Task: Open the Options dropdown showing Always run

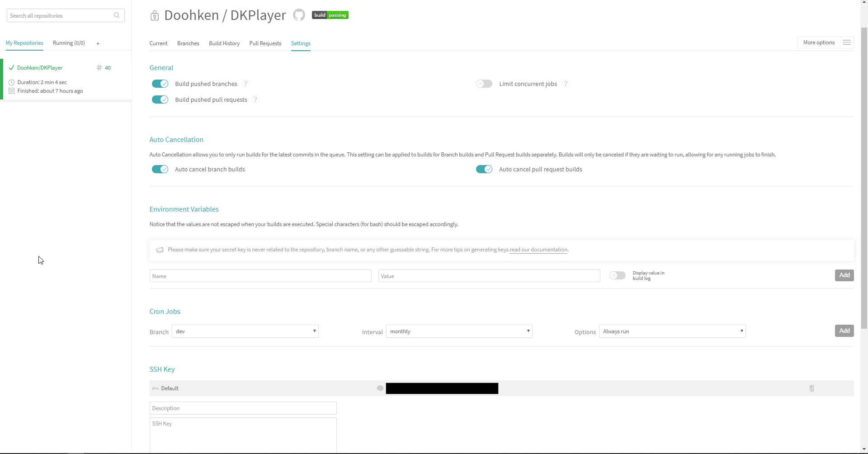Action: pos(672,331)
